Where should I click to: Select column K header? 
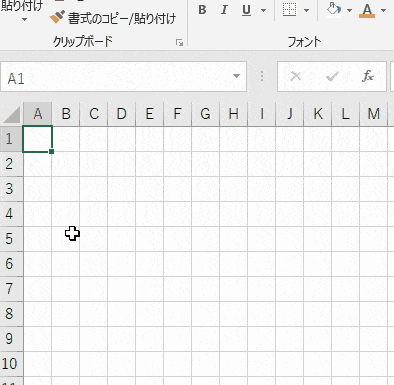click(318, 114)
